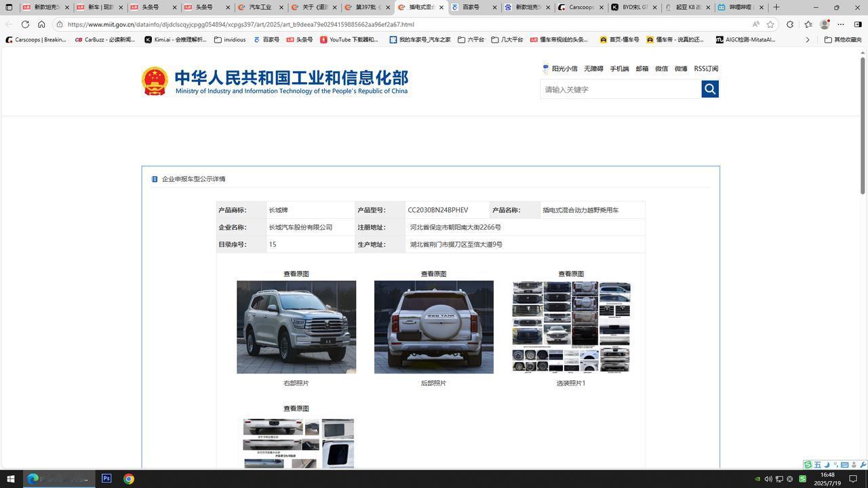
Task: Click the browser home button
Action: pos(41,24)
